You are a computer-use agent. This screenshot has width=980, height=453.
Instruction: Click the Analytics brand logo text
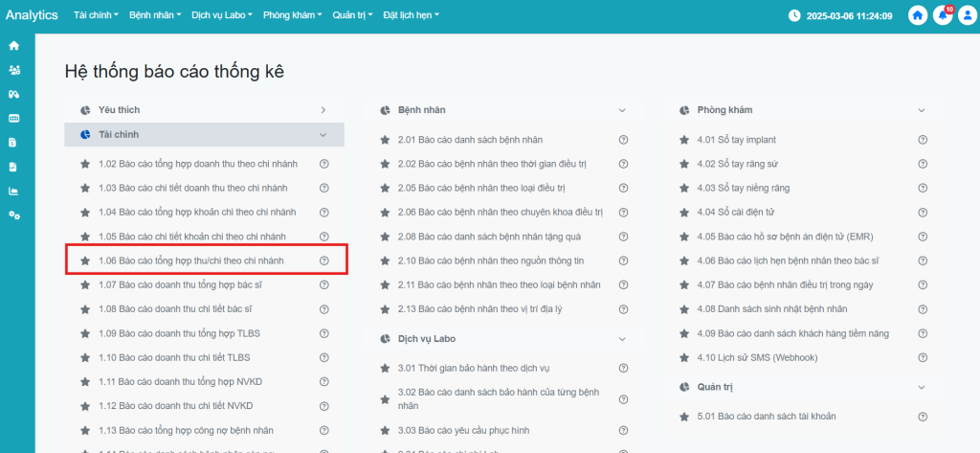[32, 16]
